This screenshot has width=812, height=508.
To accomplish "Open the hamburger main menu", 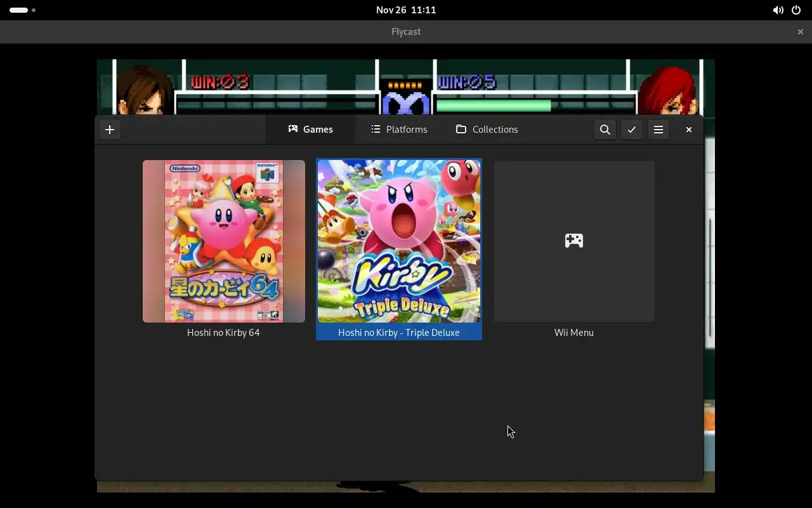I will click(x=658, y=130).
